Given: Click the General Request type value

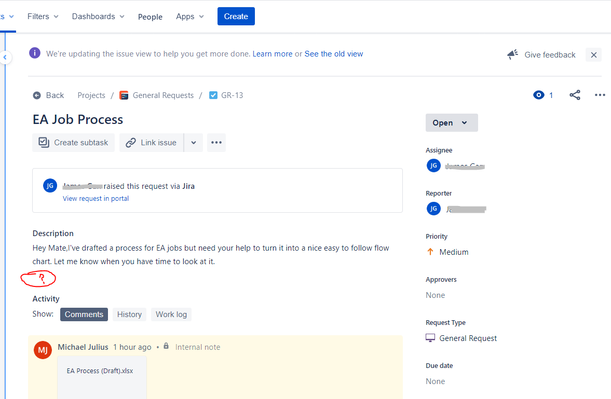Looking at the screenshot, I should click(x=468, y=338).
